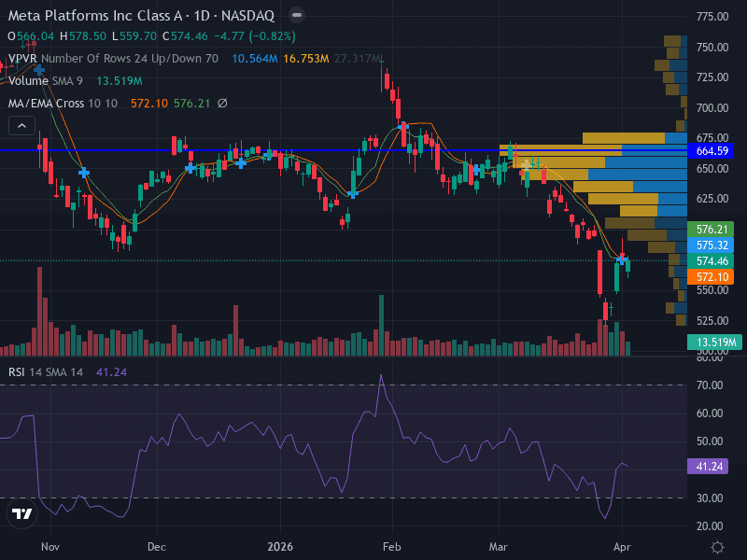
Task: Click the 13.519M volume label
Action: 714,343
